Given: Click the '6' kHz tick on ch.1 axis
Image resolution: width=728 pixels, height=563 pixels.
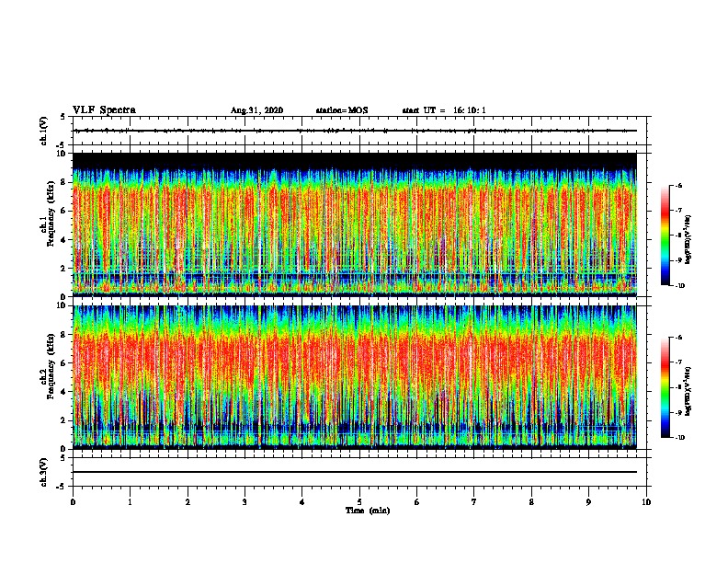Looking at the screenshot, I should [x=64, y=211].
